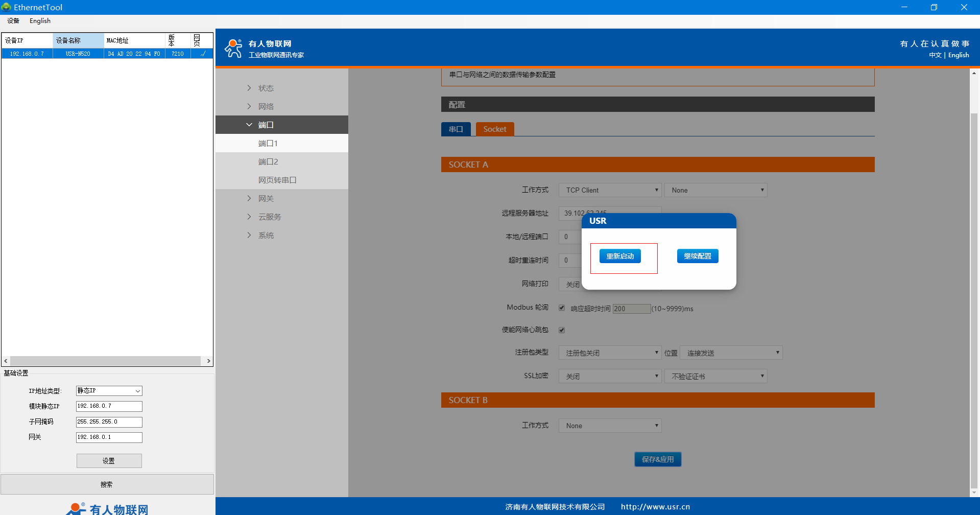980x515 pixels.
Task: Open the 注册包类型 dropdown
Action: [x=610, y=353]
